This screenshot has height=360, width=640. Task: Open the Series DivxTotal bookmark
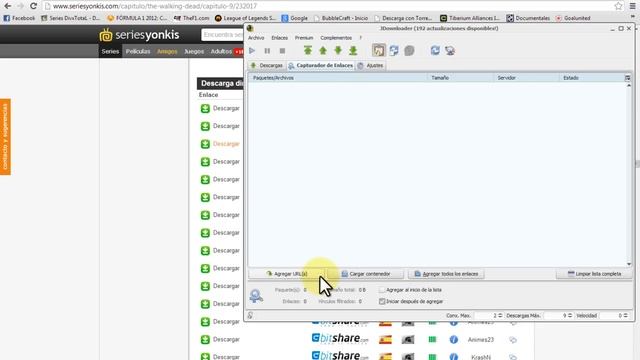point(70,18)
